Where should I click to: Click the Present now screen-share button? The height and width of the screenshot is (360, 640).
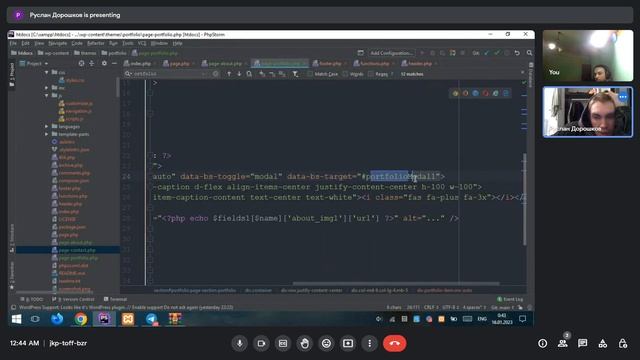click(348, 343)
